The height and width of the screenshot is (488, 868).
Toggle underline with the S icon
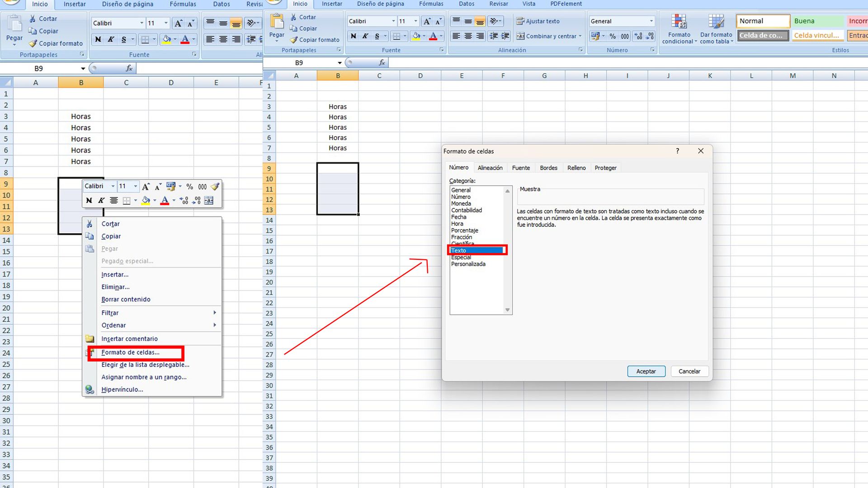123,39
